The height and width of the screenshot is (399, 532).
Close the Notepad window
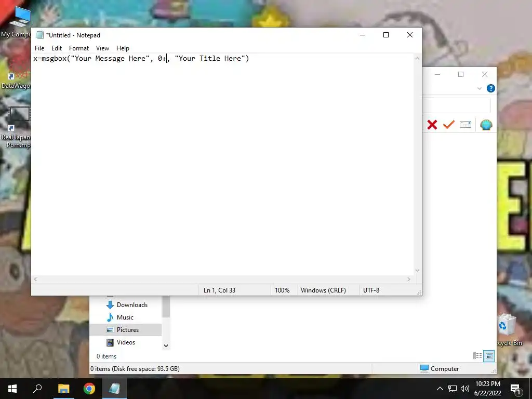coord(410,35)
